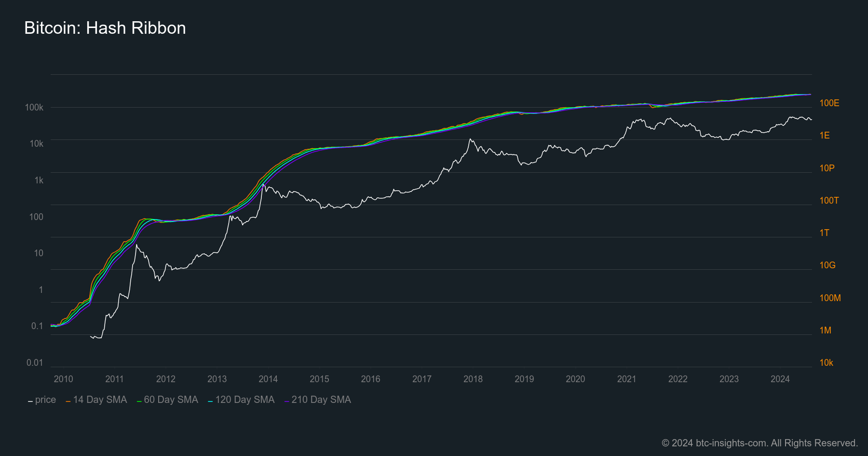This screenshot has height=456, width=868.
Task: Click the orange 14 Day SMA color marker
Action: [x=68, y=401]
